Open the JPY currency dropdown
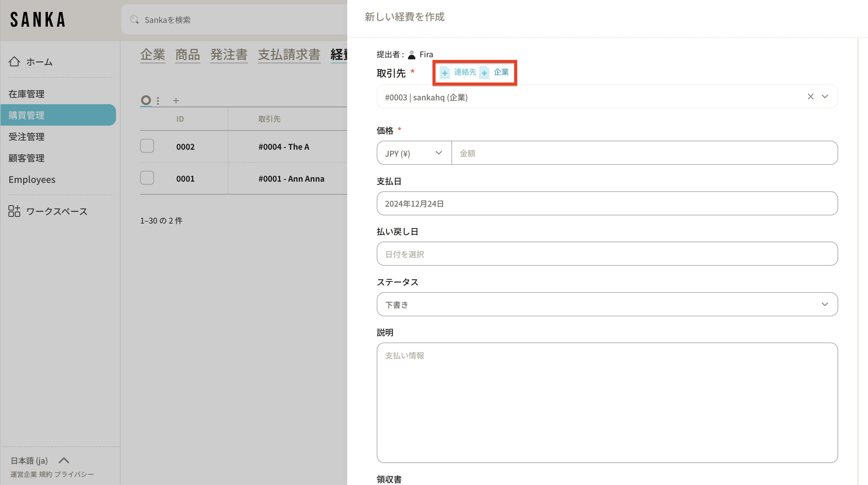 point(414,153)
